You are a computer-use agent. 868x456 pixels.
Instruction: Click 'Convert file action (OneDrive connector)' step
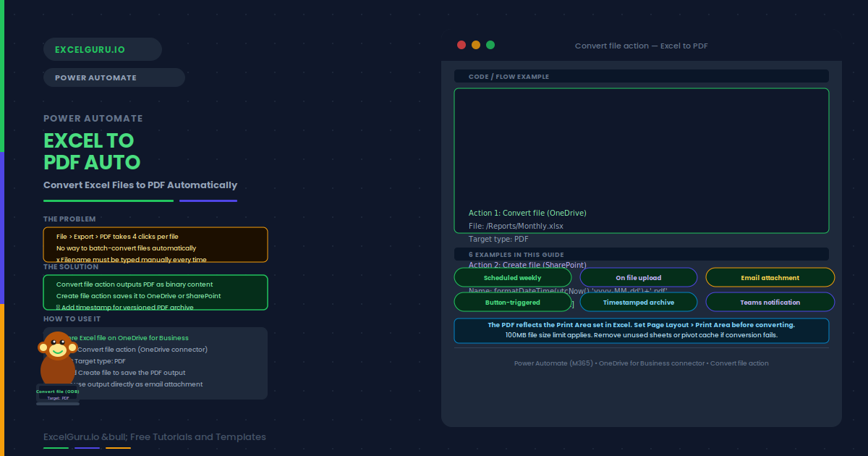pyautogui.click(x=142, y=349)
